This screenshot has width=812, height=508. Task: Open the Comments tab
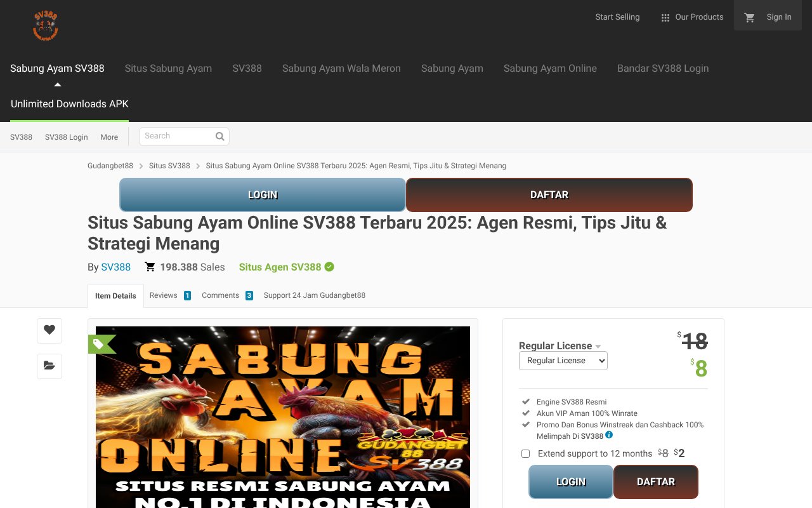[220, 295]
